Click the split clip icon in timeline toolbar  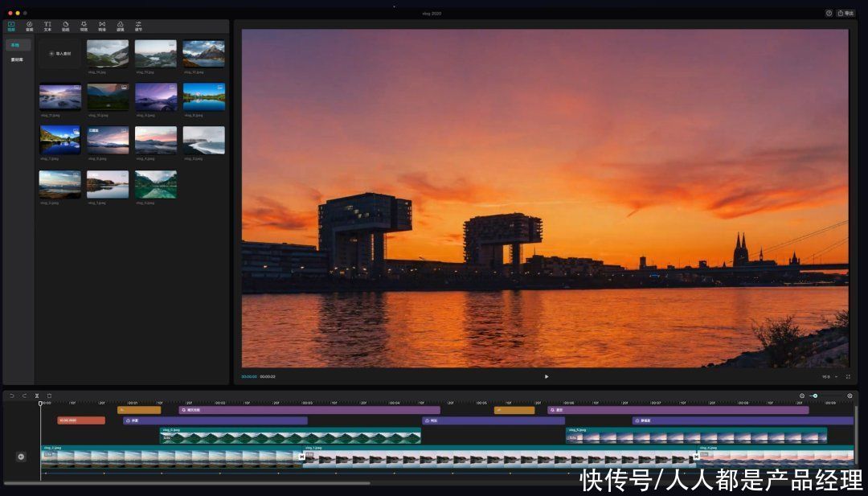tap(36, 396)
